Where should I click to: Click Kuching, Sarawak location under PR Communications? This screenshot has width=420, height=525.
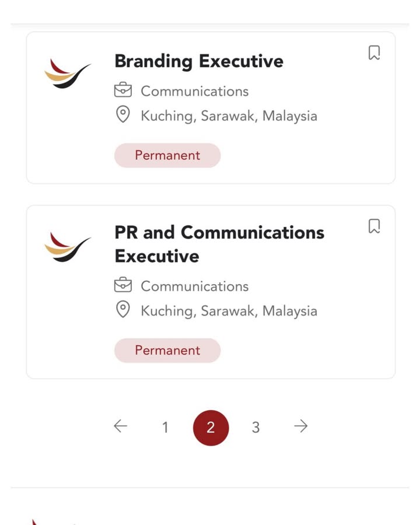point(229,310)
